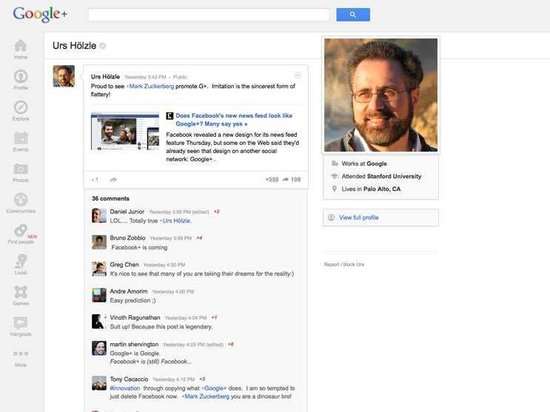Screen dimensions: 550x412
Task: Open Andre Amorim's profile name
Action: 129,291
